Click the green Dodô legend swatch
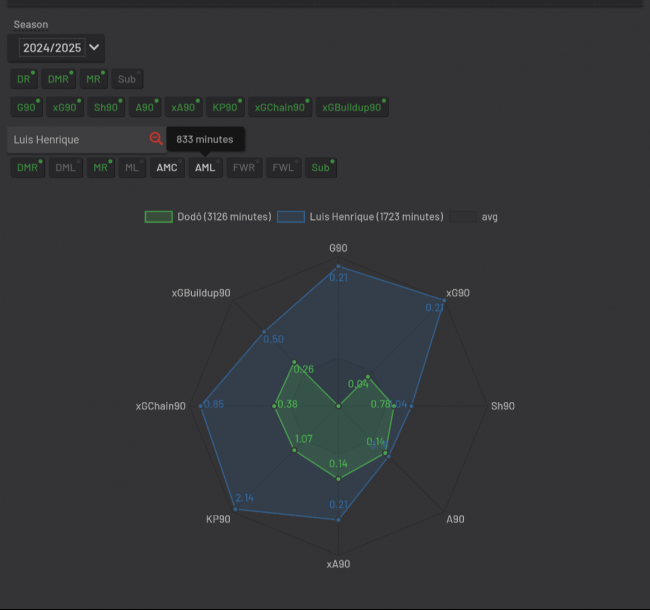Screen dimensions: 650x610 tap(158, 217)
